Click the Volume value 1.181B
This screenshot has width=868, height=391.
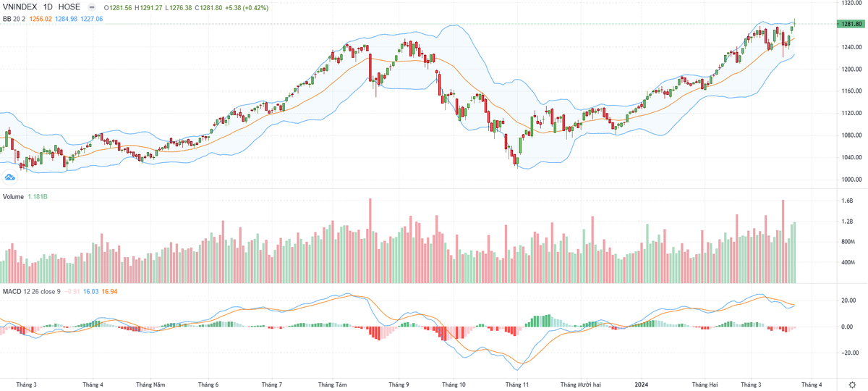(39, 196)
